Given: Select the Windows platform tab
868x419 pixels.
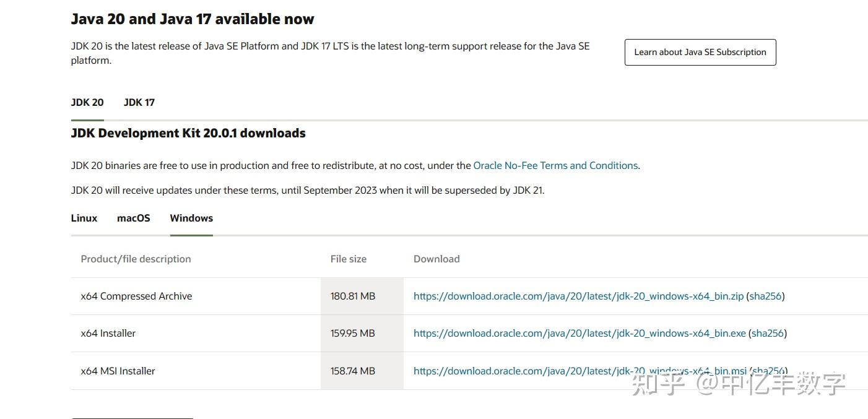Looking at the screenshot, I should (191, 218).
